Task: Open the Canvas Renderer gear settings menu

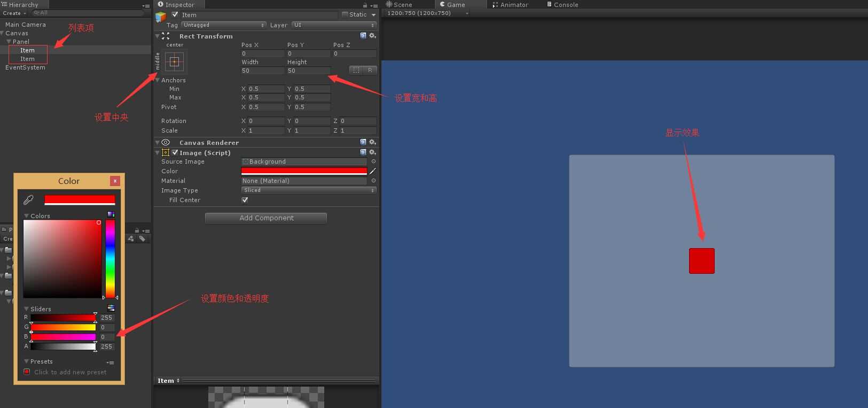Action: pos(372,142)
